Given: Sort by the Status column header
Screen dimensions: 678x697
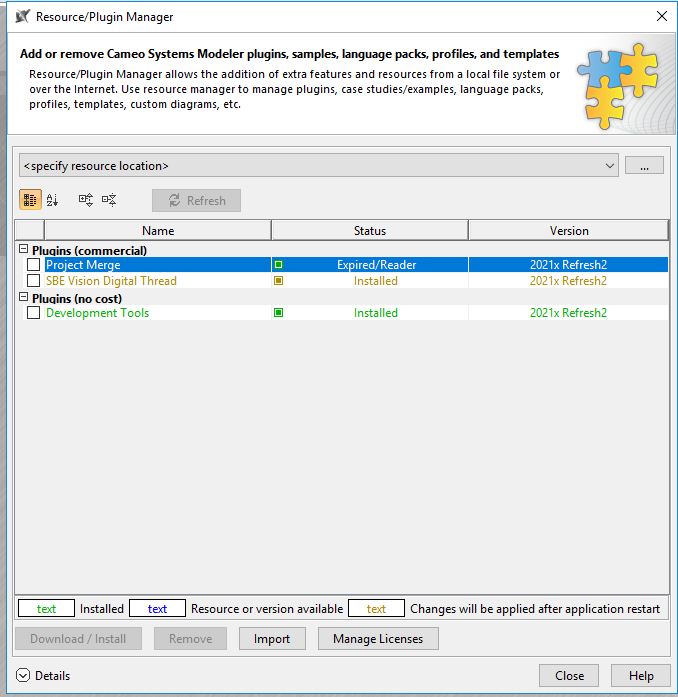Looking at the screenshot, I should pos(370,231).
